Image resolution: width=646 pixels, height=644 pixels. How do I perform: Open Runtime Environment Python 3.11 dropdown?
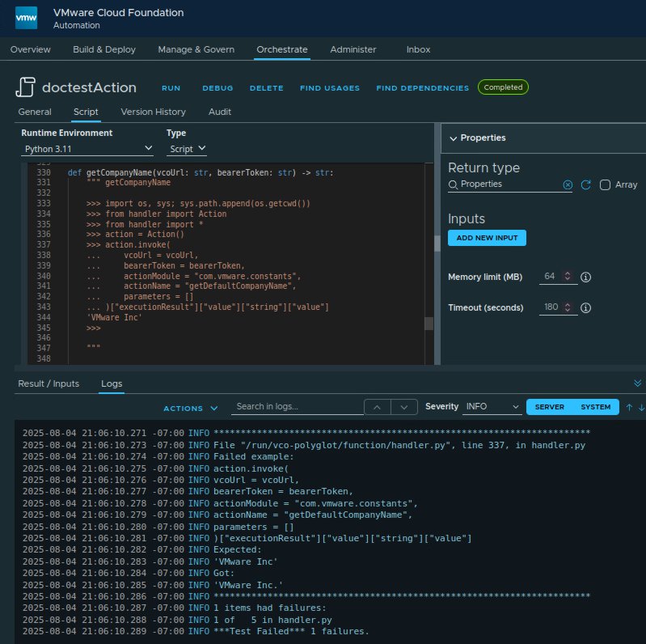[87, 149]
